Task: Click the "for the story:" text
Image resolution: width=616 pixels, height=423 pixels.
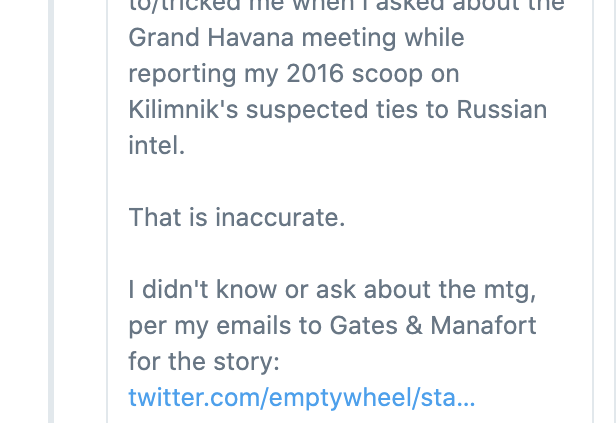Action: pos(204,361)
